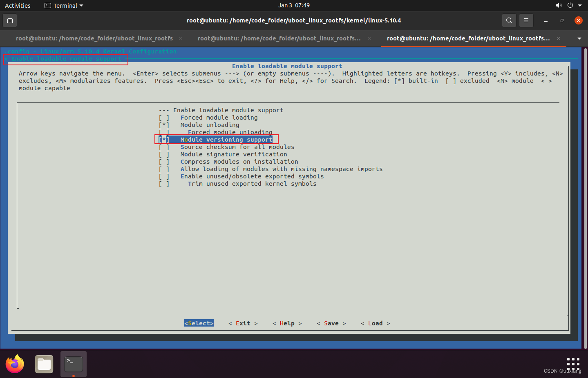
Task: Open the Terminal app menu dropdown
Action: point(64,5)
